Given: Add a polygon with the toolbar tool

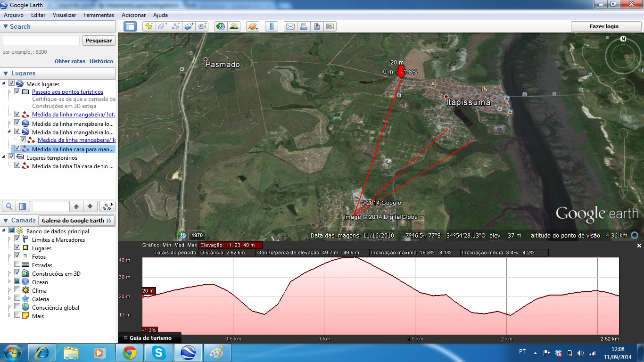Looking at the screenshot, I should [x=162, y=26].
